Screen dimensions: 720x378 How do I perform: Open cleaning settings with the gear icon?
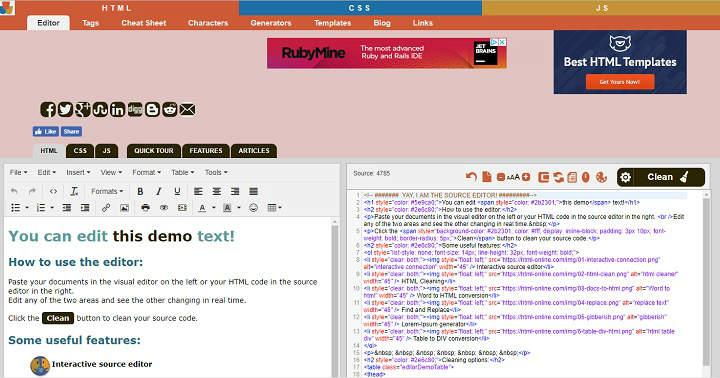coord(626,177)
